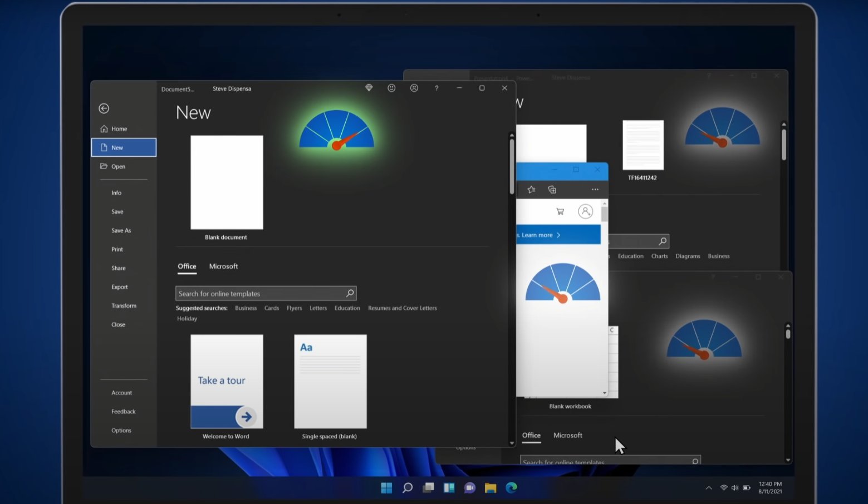The image size is (868, 504).
Task: Open Account settings in Word
Action: (121, 393)
